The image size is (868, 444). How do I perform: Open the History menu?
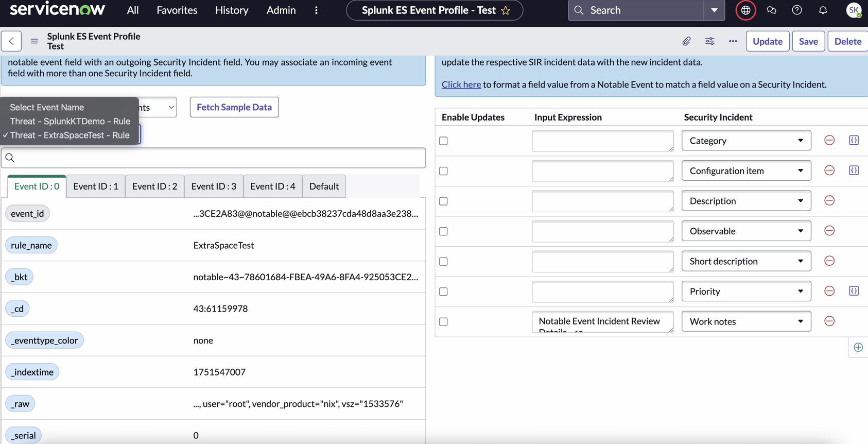click(232, 10)
